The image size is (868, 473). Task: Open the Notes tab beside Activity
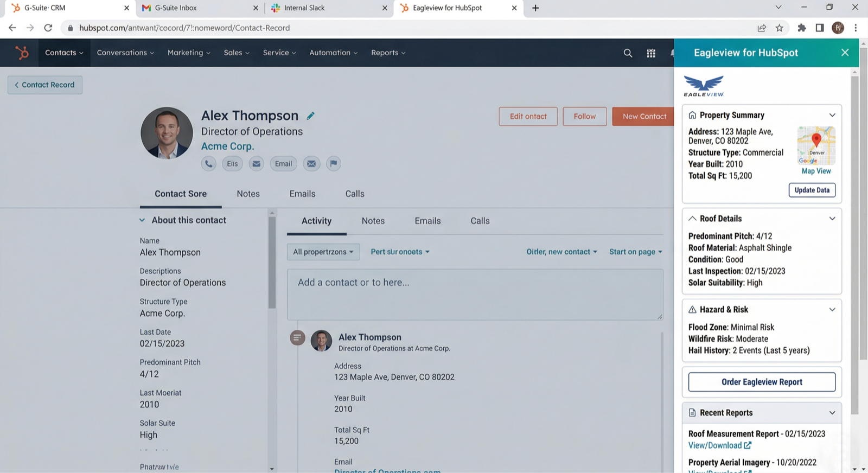click(373, 221)
